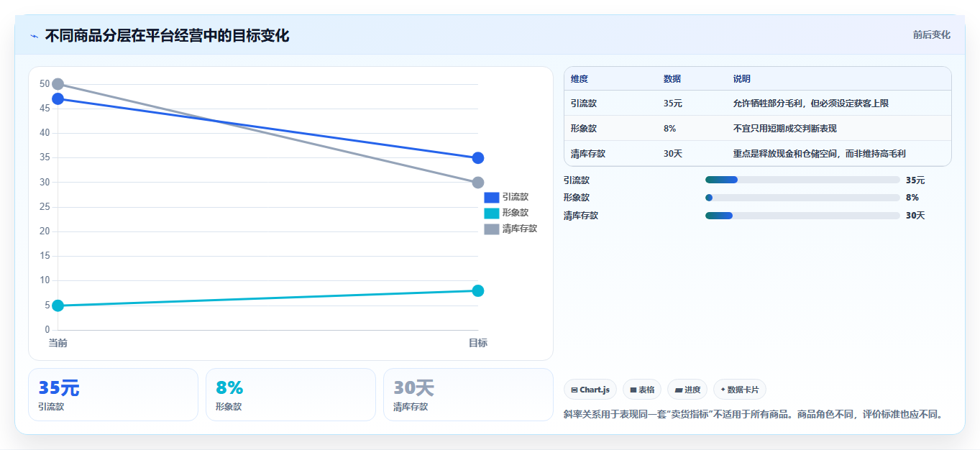Click the 当前 x-axis label
Viewport: 980px width, 450px height.
(x=58, y=343)
